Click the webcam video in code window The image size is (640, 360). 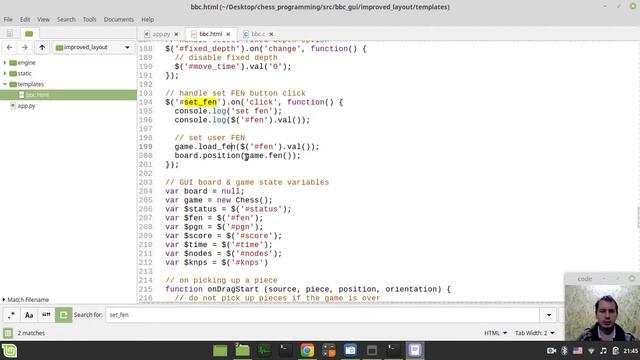tap(602, 313)
